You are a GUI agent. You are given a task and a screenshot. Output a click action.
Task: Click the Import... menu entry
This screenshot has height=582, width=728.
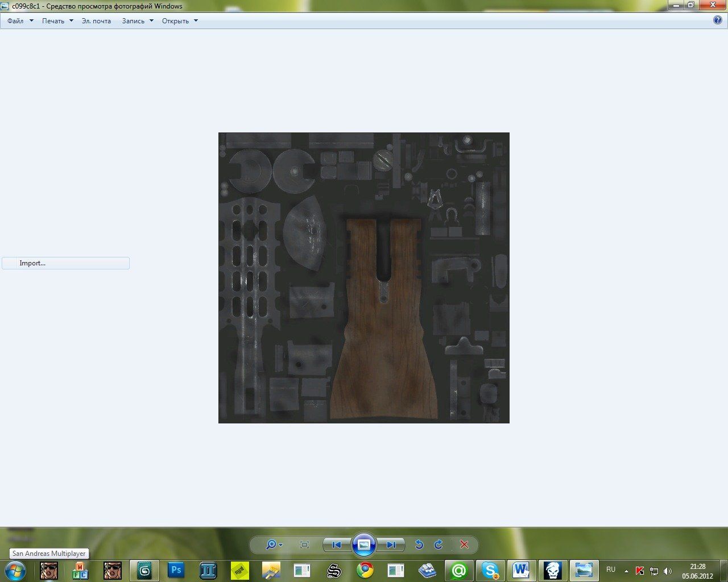(x=65, y=263)
